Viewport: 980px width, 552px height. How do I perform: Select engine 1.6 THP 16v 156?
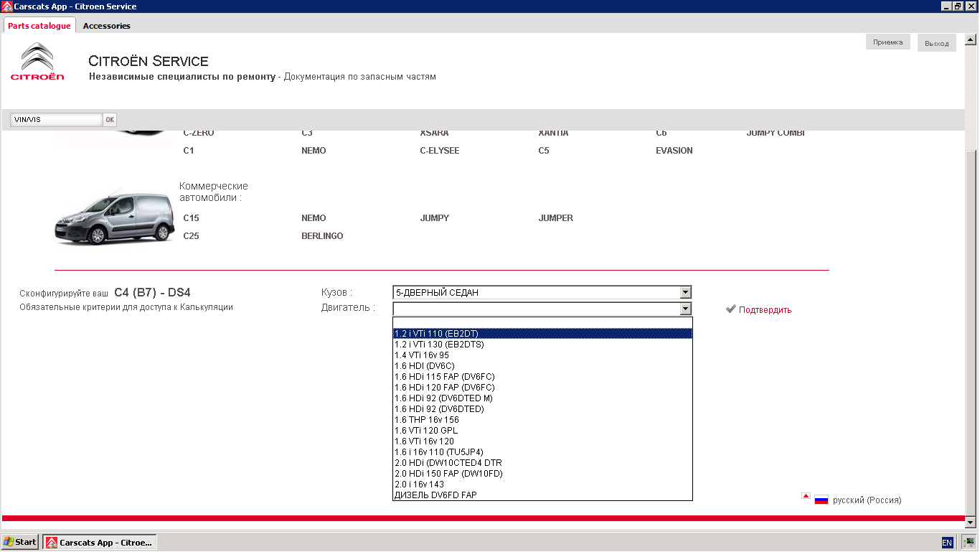pyautogui.click(x=542, y=420)
